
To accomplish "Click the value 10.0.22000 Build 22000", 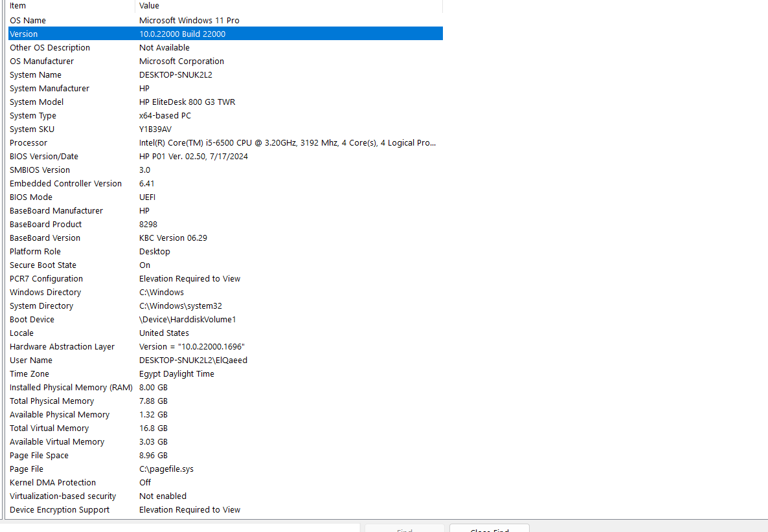I will pyautogui.click(x=182, y=34).
